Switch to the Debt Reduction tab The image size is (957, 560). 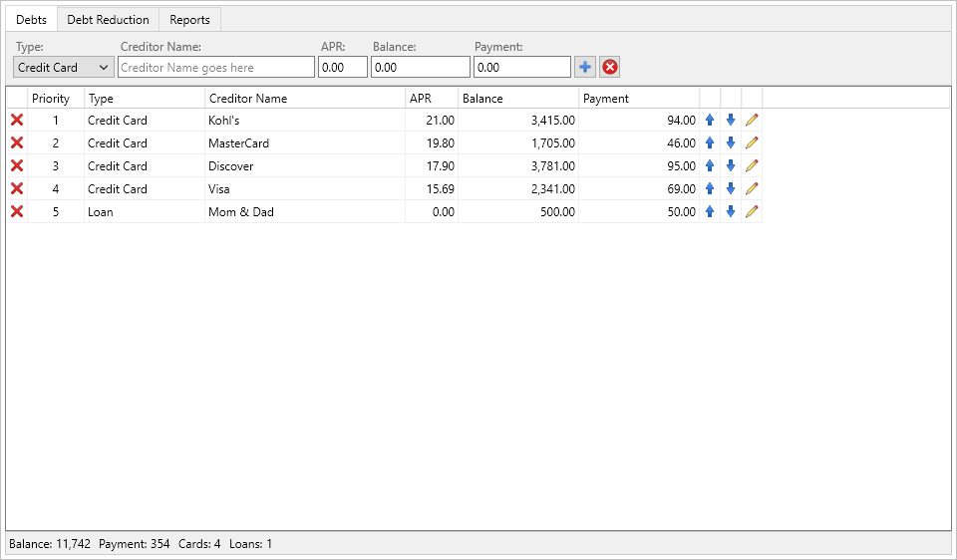(108, 20)
